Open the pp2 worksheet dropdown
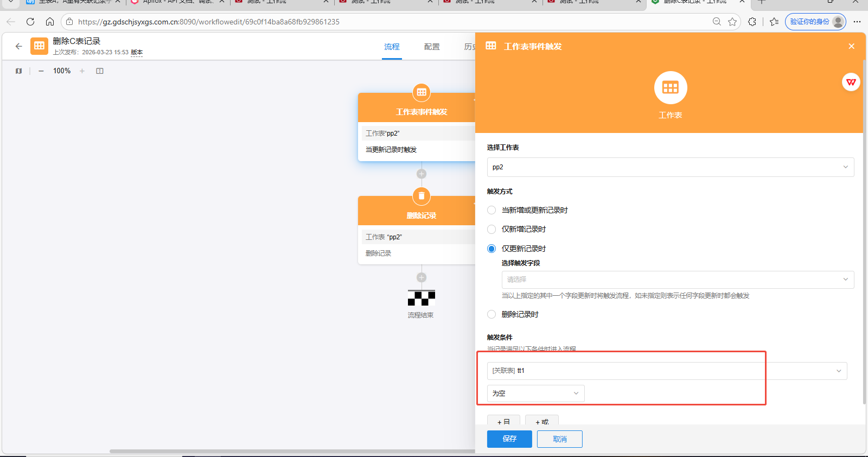 (x=670, y=167)
